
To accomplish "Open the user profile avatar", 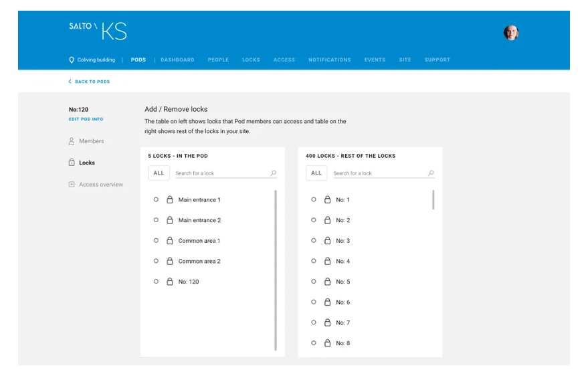I will 511,33.
